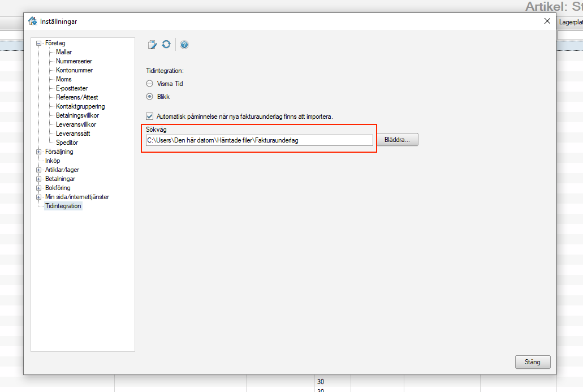Select Tidintegration in the tree
Viewport: 583px width, 392px height.
(63, 206)
